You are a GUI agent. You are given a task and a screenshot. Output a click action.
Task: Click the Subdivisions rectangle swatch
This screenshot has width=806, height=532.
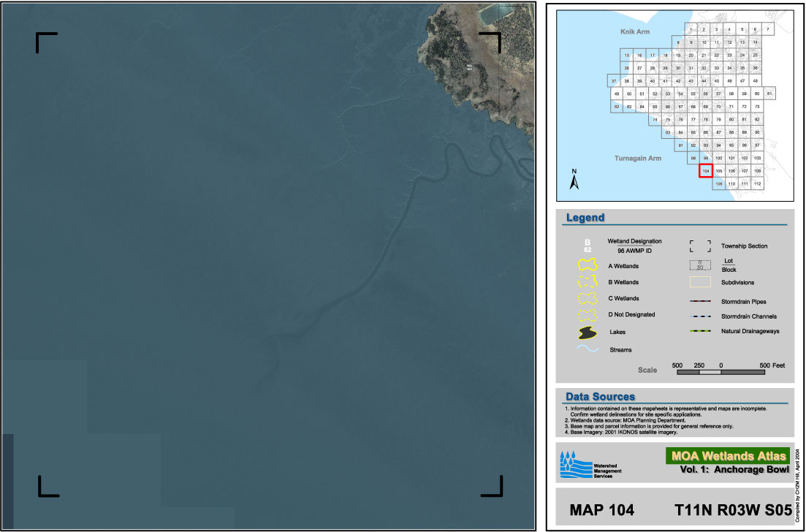[x=700, y=282]
